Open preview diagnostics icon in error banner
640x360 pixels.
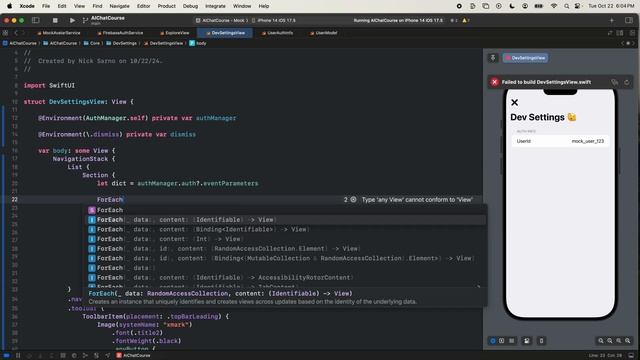click(614, 82)
